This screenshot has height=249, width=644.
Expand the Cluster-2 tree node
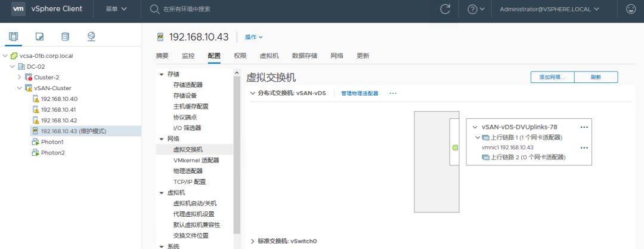[19, 78]
